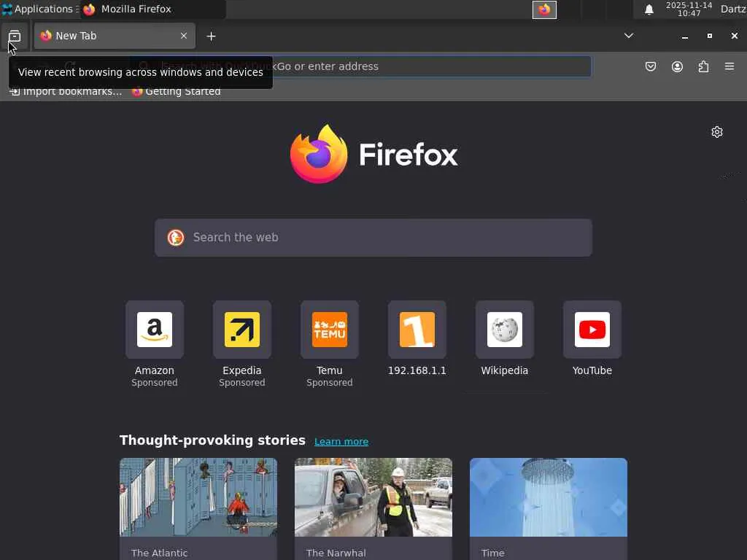This screenshot has width=747, height=560.
Task: Open The Narwhal story card
Action: (x=373, y=509)
